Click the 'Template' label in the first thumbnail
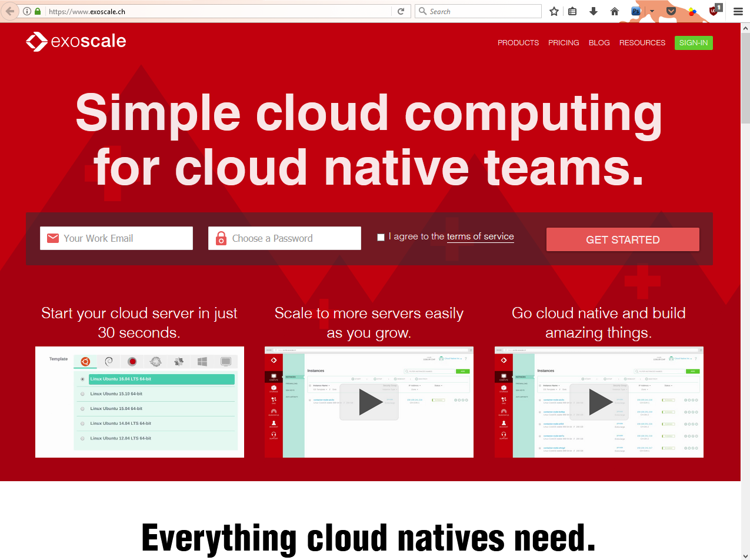The width and height of the screenshot is (750, 560). pyautogui.click(x=58, y=359)
